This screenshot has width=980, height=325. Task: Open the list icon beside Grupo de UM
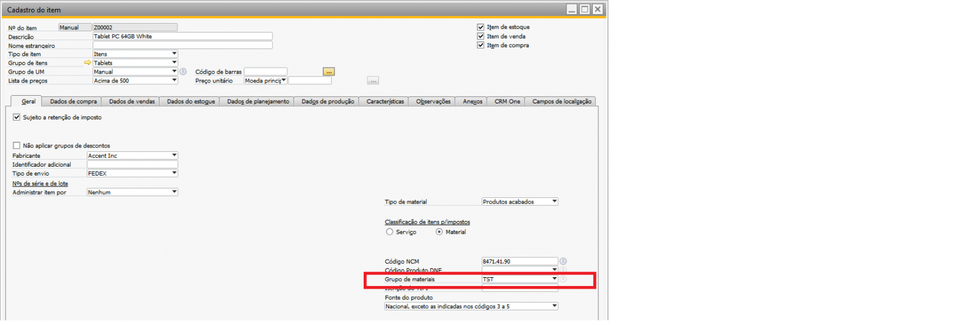click(x=182, y=72)
